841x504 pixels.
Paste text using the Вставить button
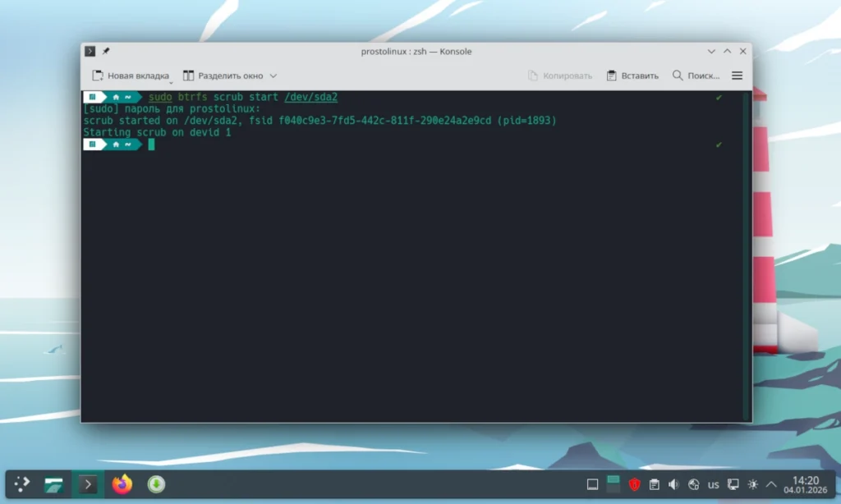pyautogui.click(x=632, y=76)
